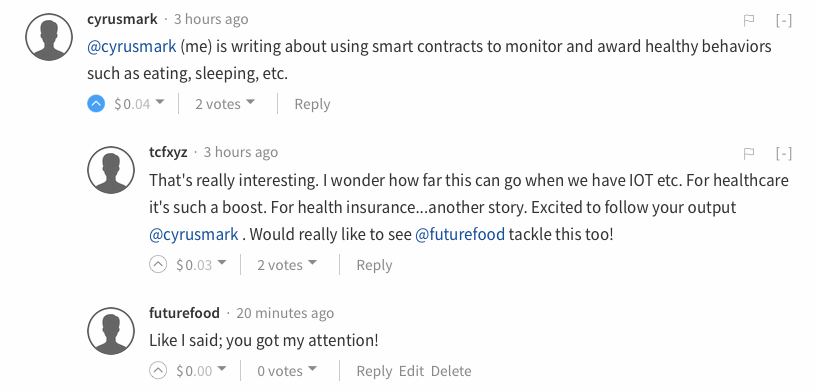Upvote the futurefood comment
The image size is (816, 392).
(x=158, y=371)
